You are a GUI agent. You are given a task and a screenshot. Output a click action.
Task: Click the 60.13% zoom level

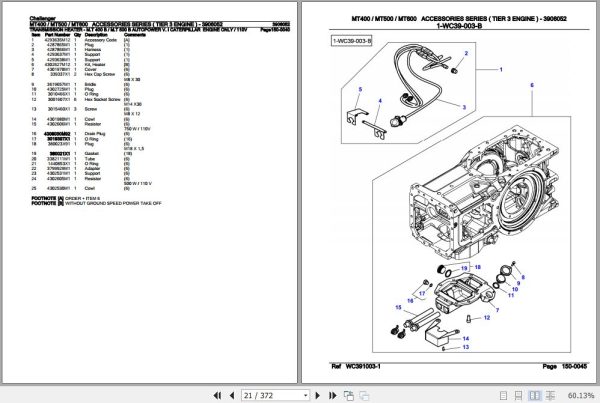(x=581, y=395)
